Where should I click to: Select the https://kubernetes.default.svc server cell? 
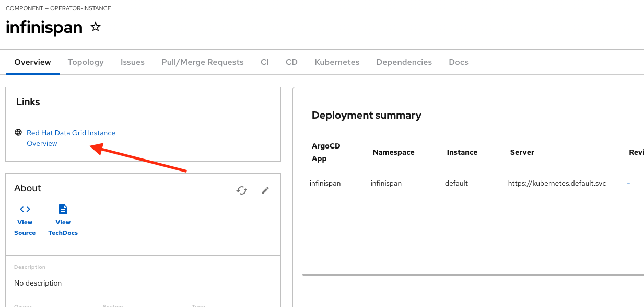click(x=557, y=184)
